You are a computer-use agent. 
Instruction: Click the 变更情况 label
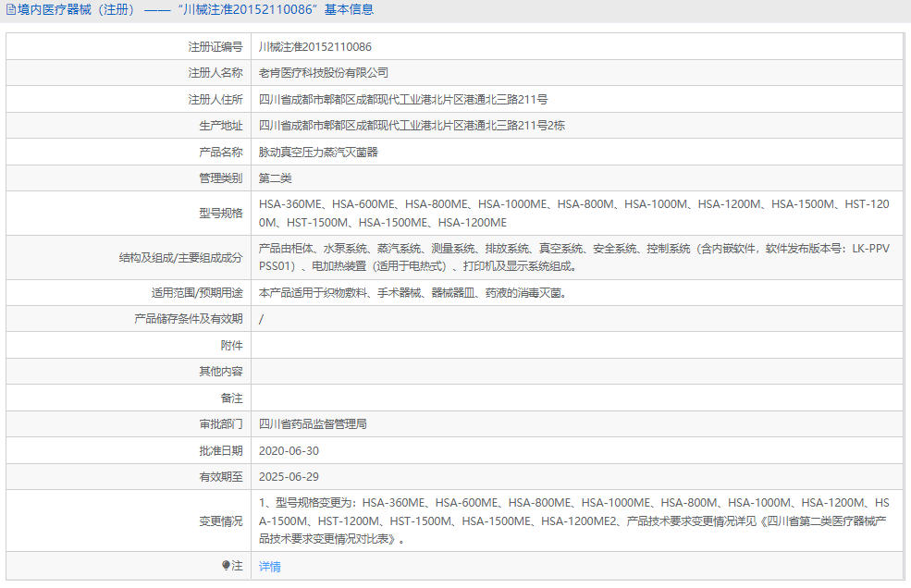point(221,521)
